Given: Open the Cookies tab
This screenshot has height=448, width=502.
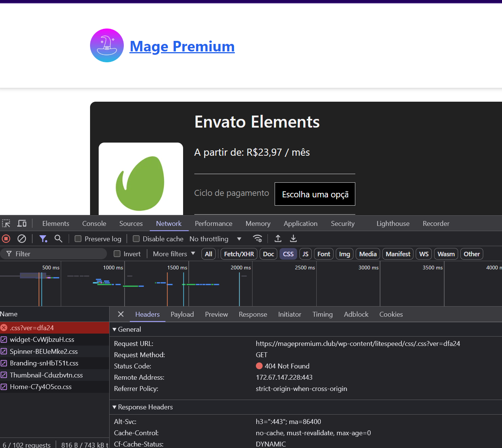Looking at the screenshot, I should click(391, 314).
